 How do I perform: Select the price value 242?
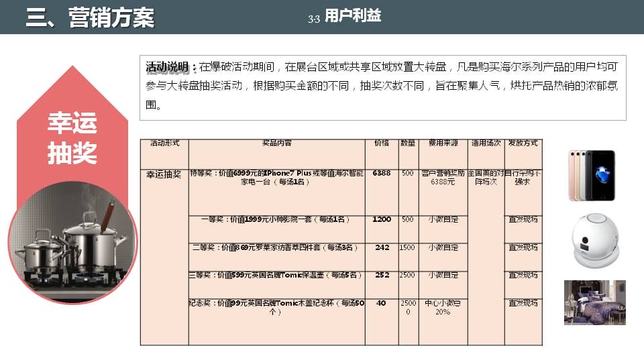point(382,247)
